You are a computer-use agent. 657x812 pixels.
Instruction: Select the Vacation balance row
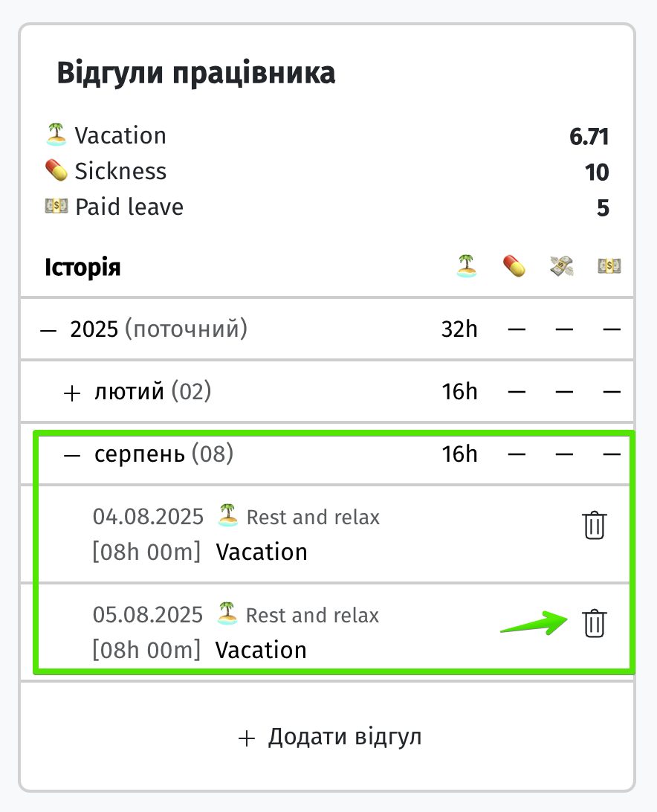pos(327,135)
